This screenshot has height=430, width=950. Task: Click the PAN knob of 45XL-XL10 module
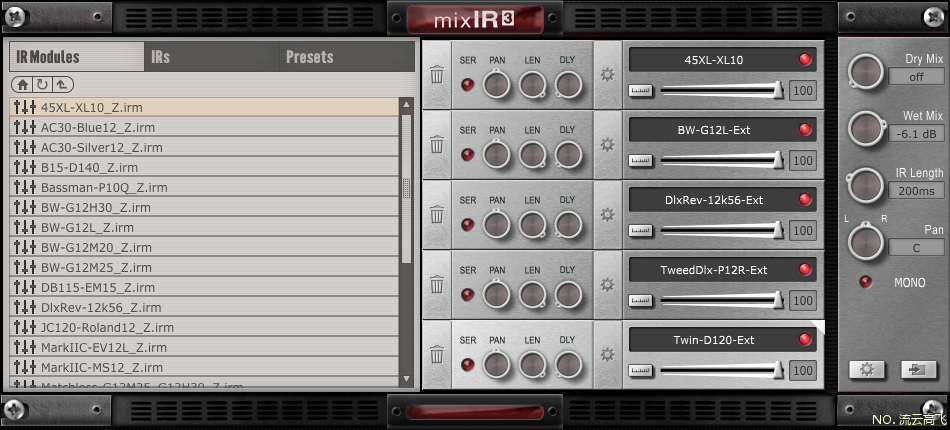coord(497,84)
